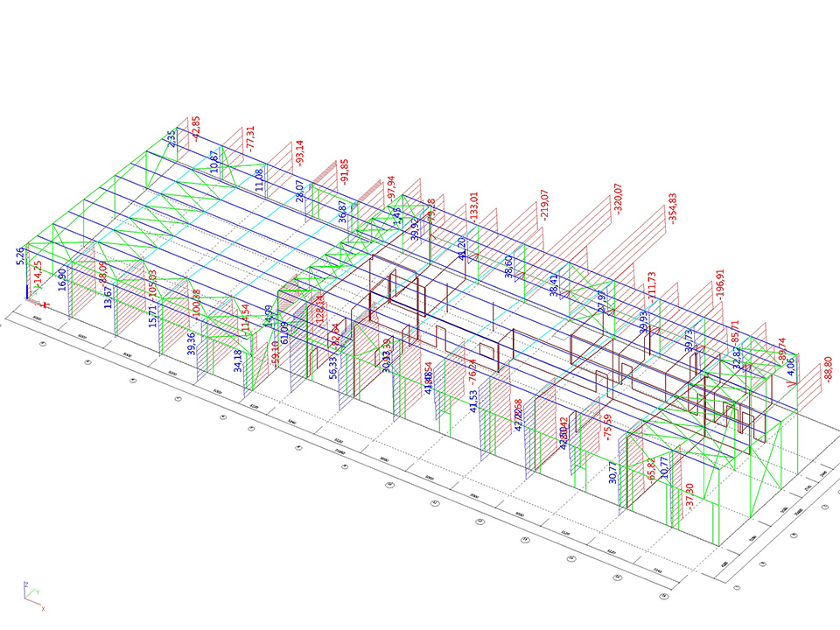Select the blue 39,36 column value

coord(192,344)
